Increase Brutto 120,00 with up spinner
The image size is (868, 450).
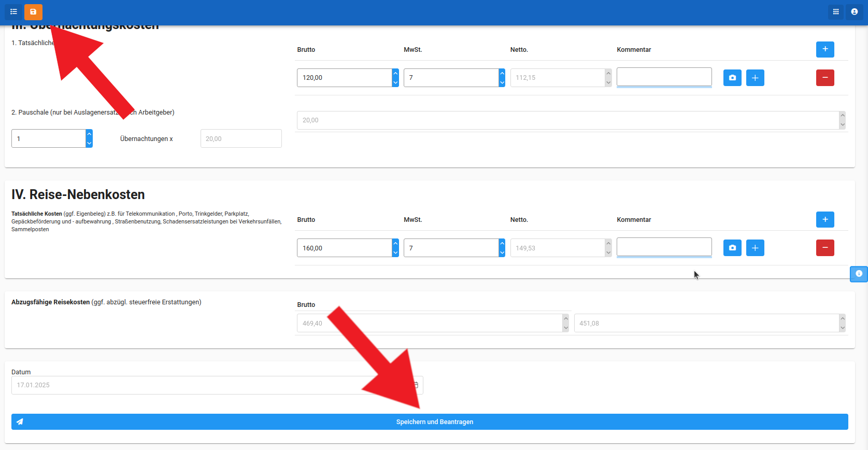click(x=395, y=73)
